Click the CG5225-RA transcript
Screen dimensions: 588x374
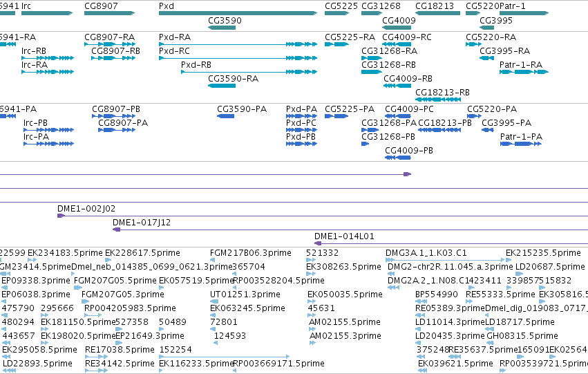pos(336,44)
